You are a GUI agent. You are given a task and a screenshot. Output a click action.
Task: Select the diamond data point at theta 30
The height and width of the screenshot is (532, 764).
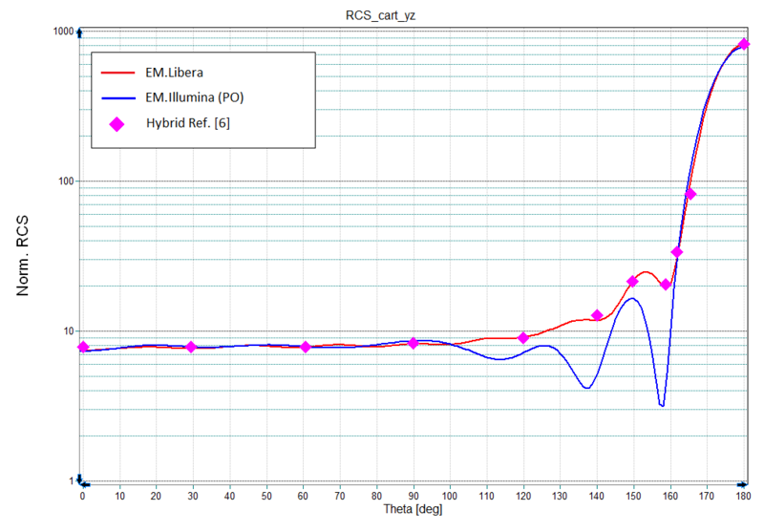(191, 347)
